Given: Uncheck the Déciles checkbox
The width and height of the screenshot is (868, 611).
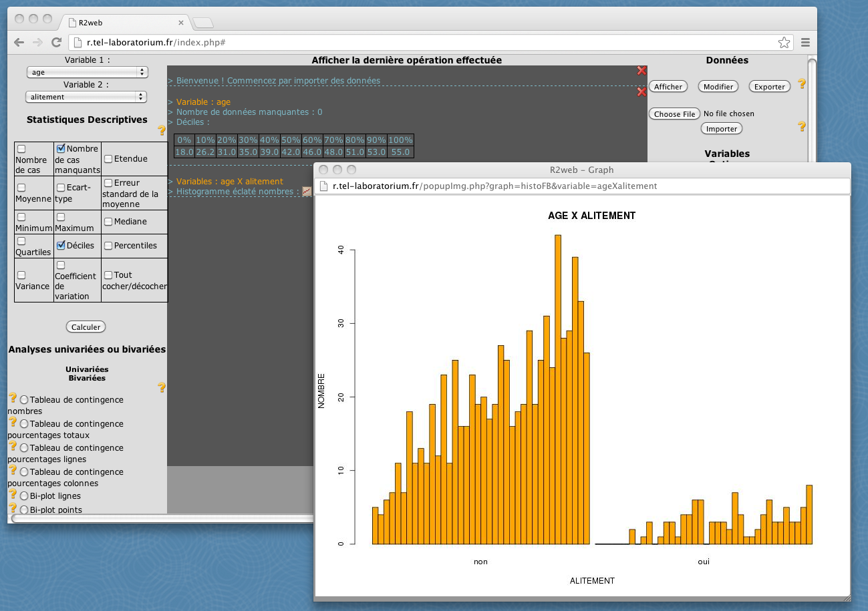Looking at the screenshot, I should 61,245.
